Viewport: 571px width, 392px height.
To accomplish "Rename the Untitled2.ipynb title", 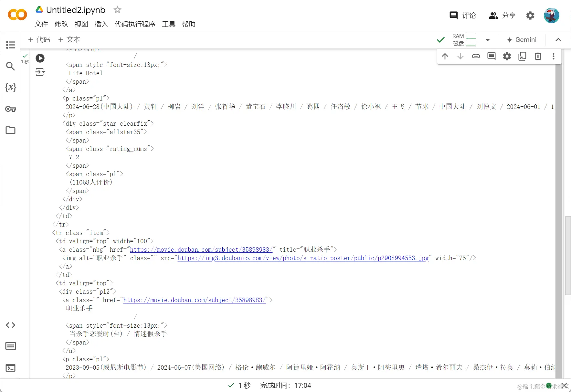I will click(x=76, y=10).
